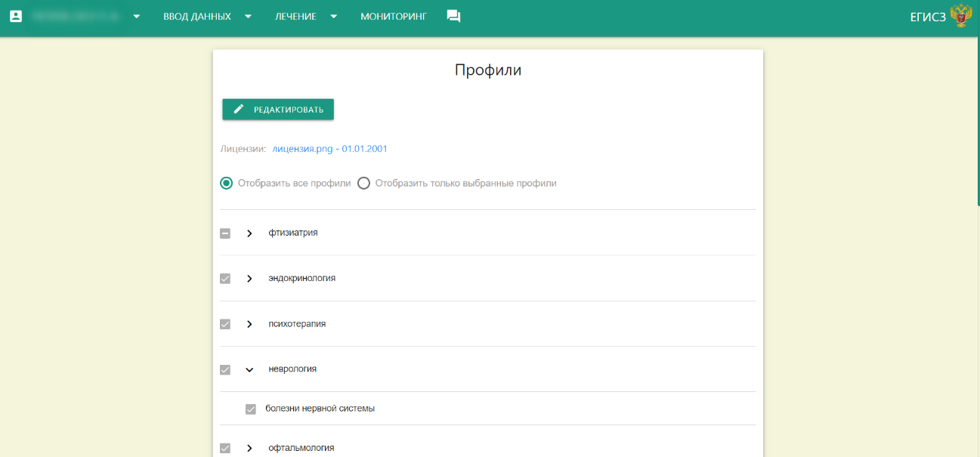Select Отобразить только выбранные профили radio
Screen dimensions: 980x457
tap(363, 183)
